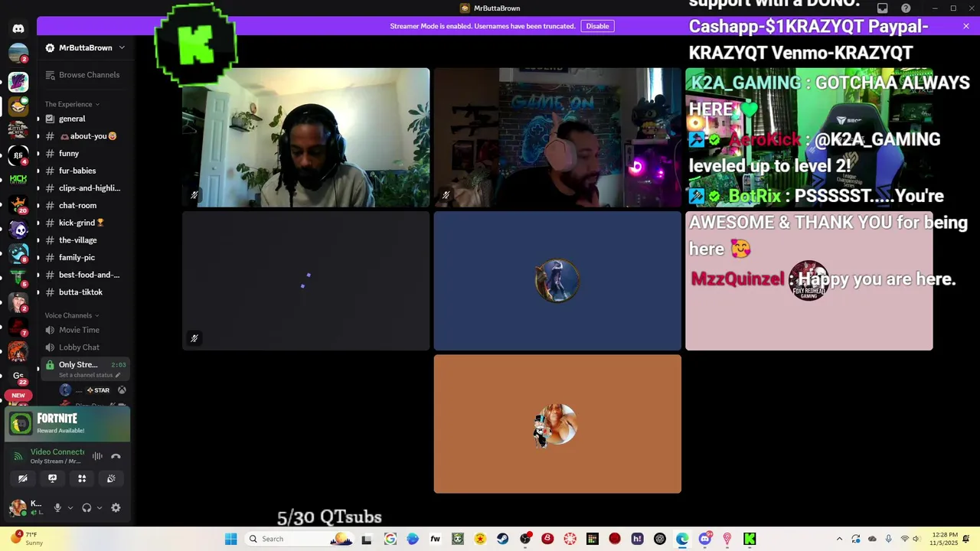Open the Windows Start menu
Viewport: 980px width, 551px height.
[230, 539]
